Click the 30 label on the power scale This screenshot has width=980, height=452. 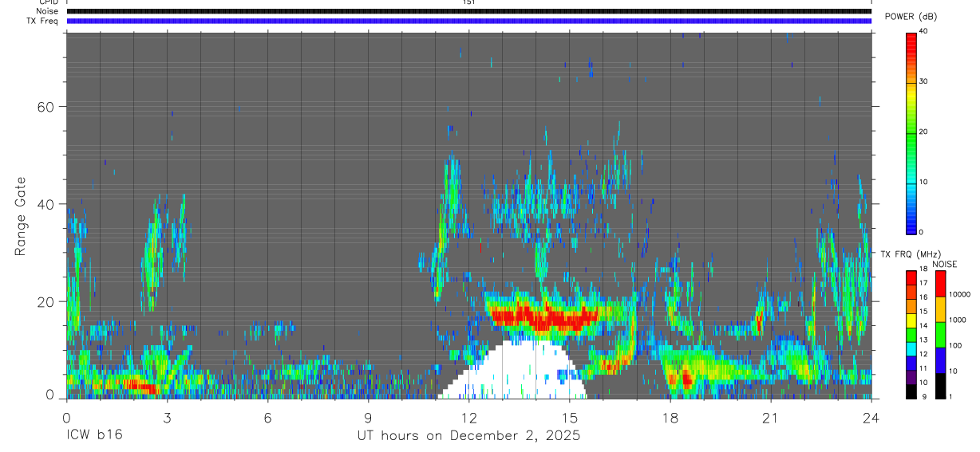tap(924, 81)
